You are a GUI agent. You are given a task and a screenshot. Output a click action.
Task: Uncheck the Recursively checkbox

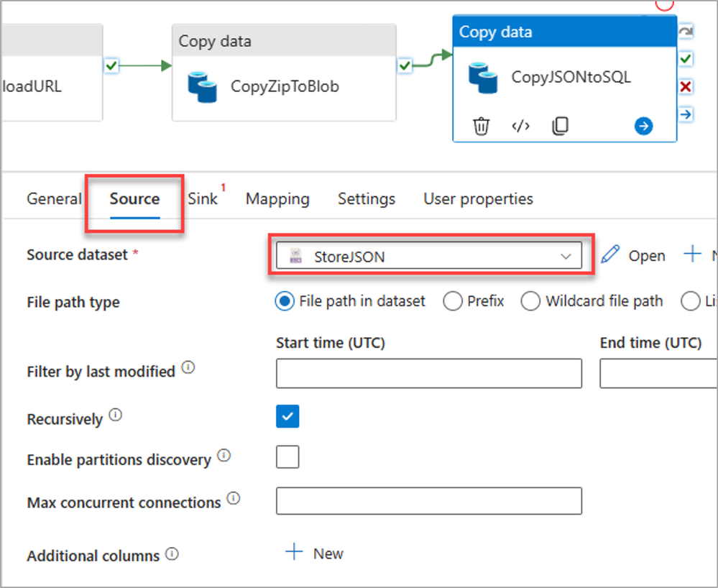coord(287,417)
